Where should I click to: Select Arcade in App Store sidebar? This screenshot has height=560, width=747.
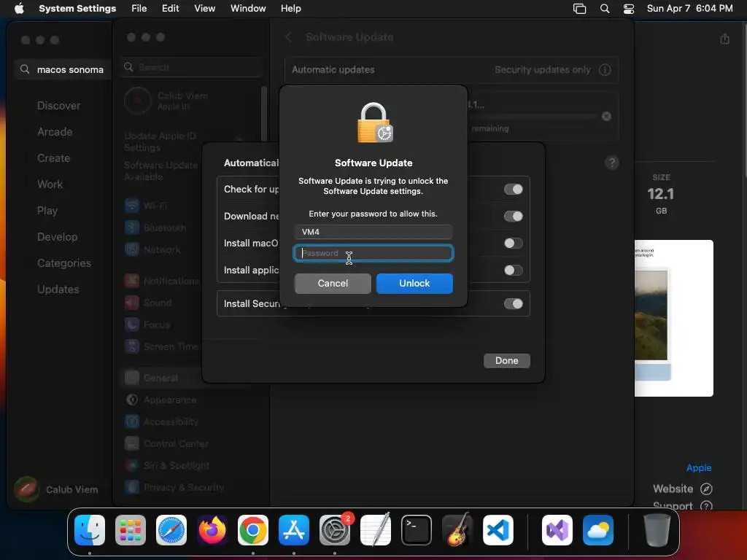(55, 132)
